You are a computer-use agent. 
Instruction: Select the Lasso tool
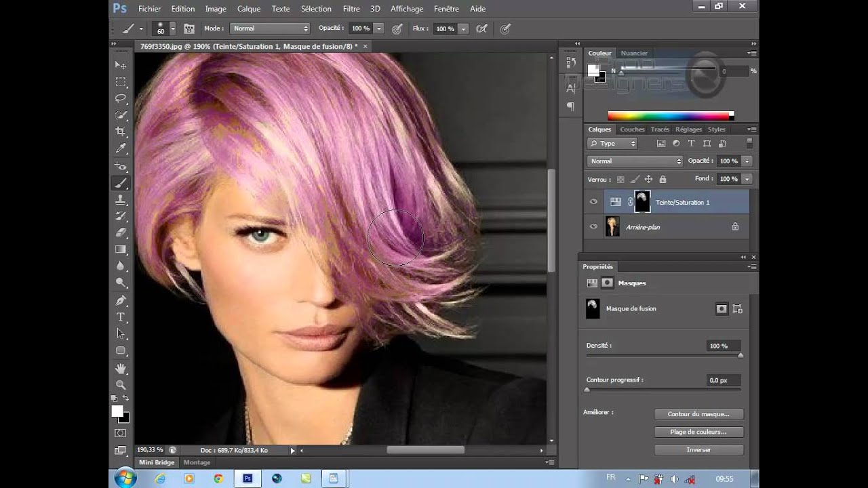point(121,98)
